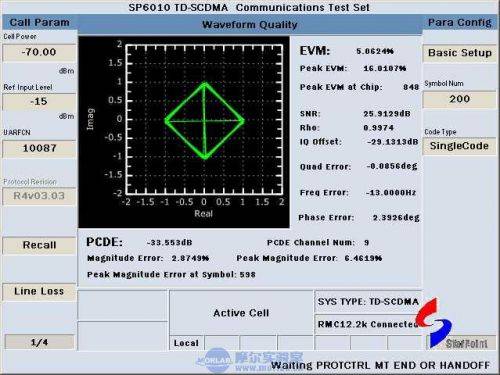The height and width of the screenshot is (375, 500).
Task: Click the EVM measurement reading
Action: click(x=347, y=51)
